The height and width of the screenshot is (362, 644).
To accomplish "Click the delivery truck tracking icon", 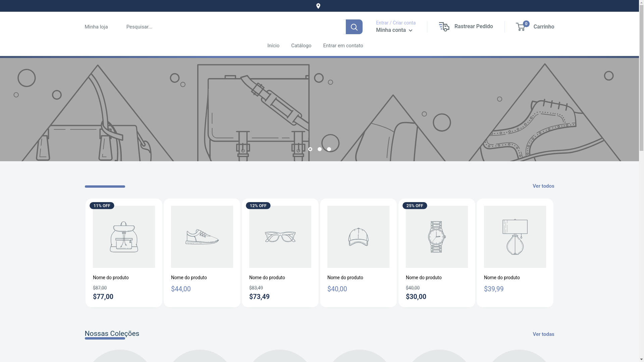I will point(444,26).
